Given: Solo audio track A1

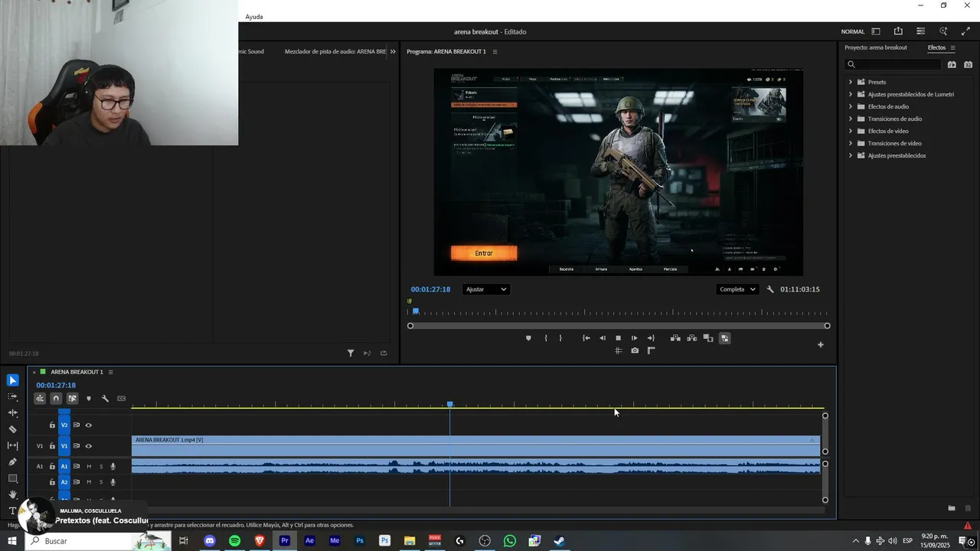Looking at the screenshot, I should (x=100, y=467).
